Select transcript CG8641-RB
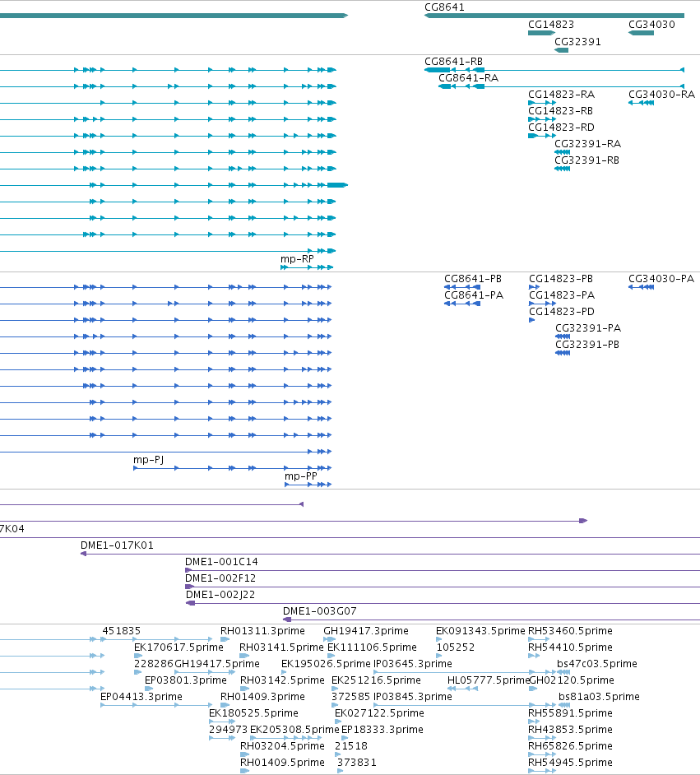 coord(453,62)
